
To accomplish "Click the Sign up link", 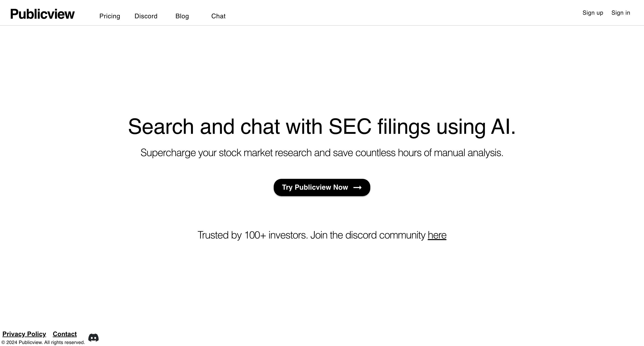I will pos(593,13).
